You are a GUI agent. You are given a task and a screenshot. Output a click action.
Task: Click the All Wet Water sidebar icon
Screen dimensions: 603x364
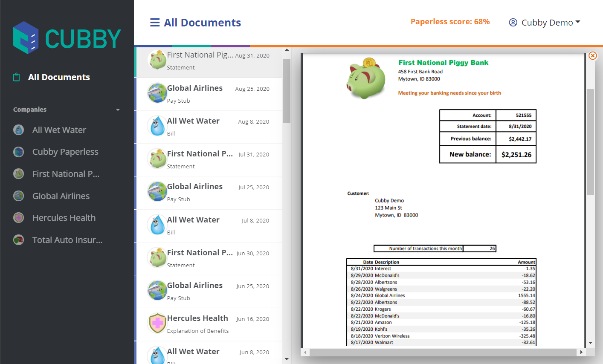18,130
